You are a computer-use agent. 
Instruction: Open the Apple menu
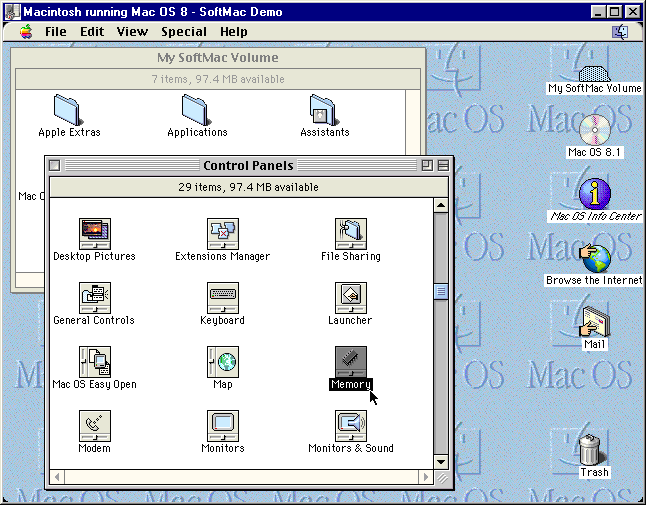click(26, 32)
